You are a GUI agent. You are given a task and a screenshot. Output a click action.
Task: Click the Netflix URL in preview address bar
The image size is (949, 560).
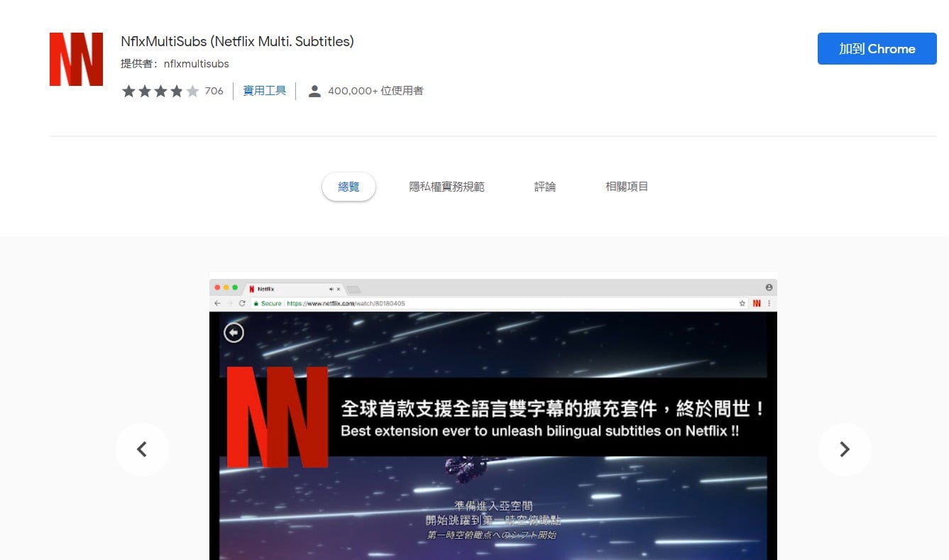point(346,303)
